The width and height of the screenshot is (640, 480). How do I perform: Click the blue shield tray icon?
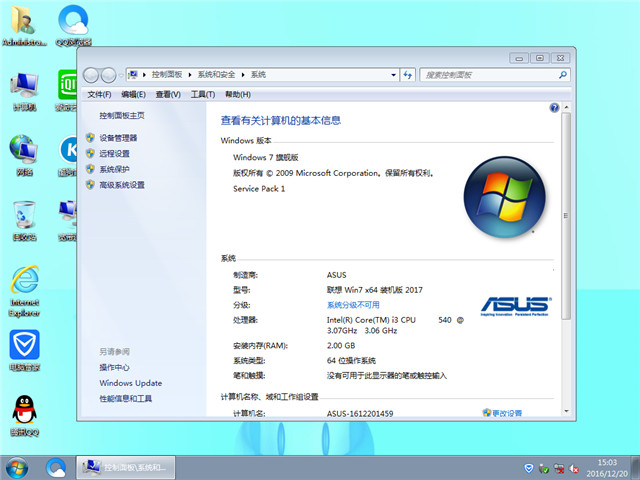click(x=529, y=468)
